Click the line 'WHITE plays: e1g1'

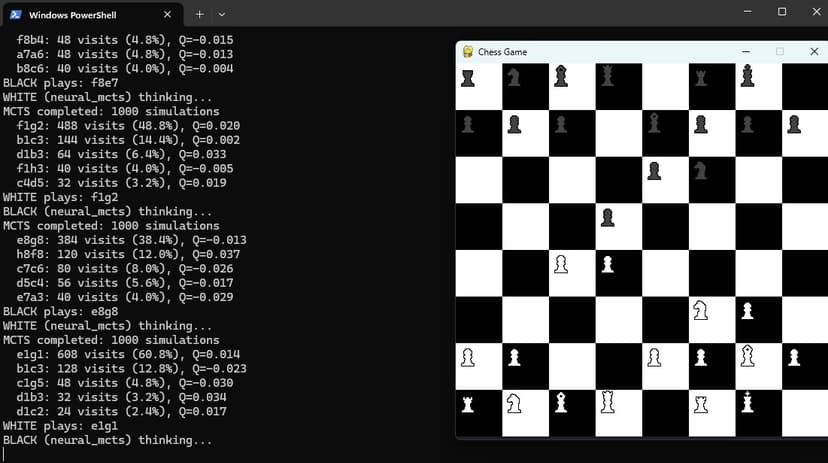tap(61, 426)
